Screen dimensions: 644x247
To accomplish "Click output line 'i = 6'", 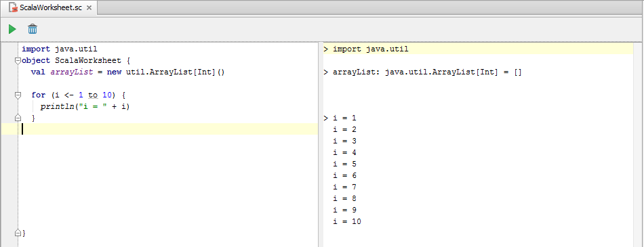I will click(344, 176).
